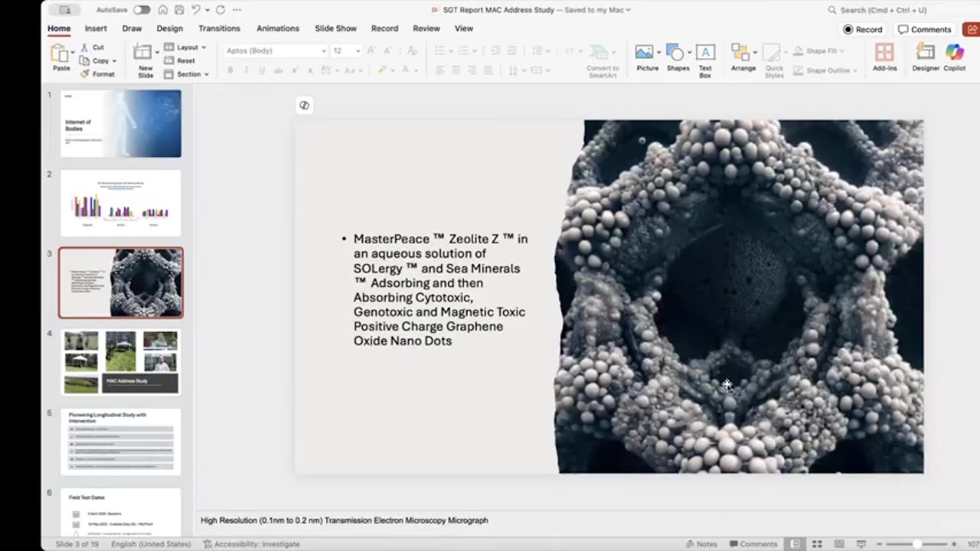Click Accessibility: Investigate in status bar
980x551 pixels.
coord(252,544)
